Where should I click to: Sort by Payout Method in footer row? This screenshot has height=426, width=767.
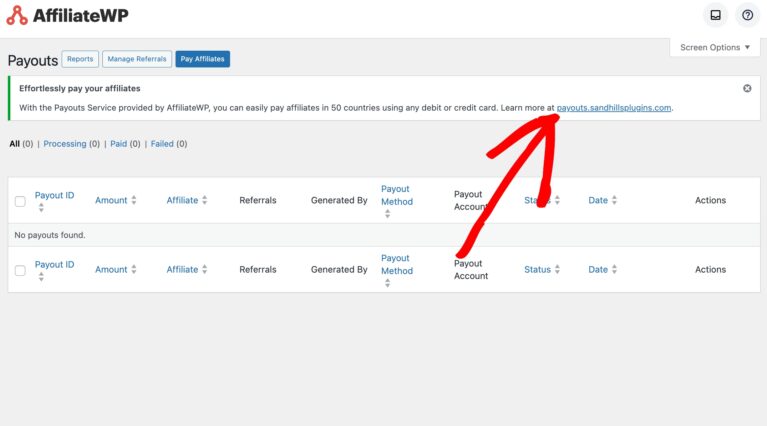[397, 265]
